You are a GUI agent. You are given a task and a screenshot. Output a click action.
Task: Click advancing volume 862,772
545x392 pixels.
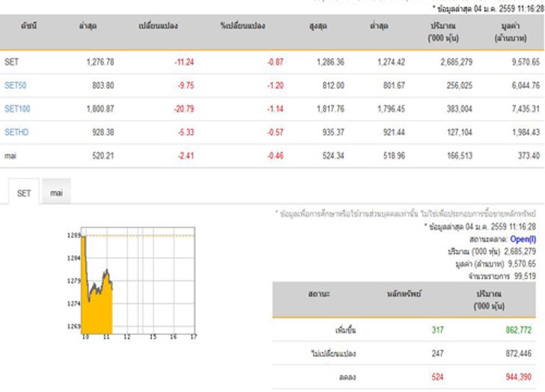519,330
